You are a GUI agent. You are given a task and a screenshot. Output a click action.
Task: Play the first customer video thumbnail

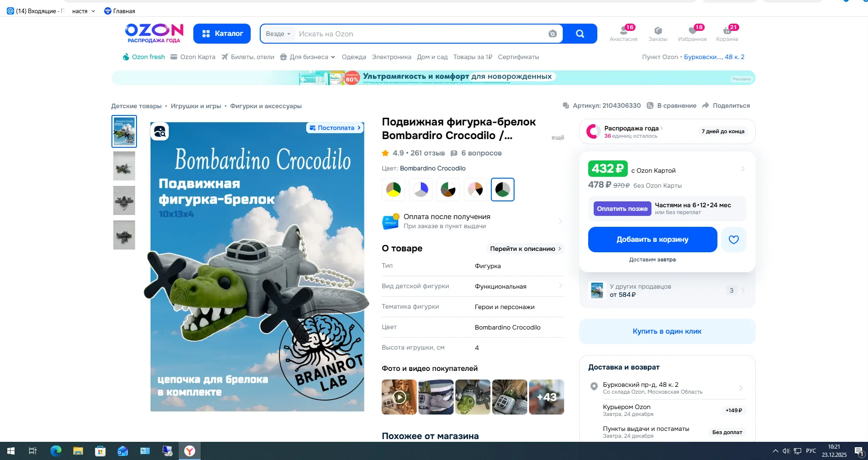[399, 397]
